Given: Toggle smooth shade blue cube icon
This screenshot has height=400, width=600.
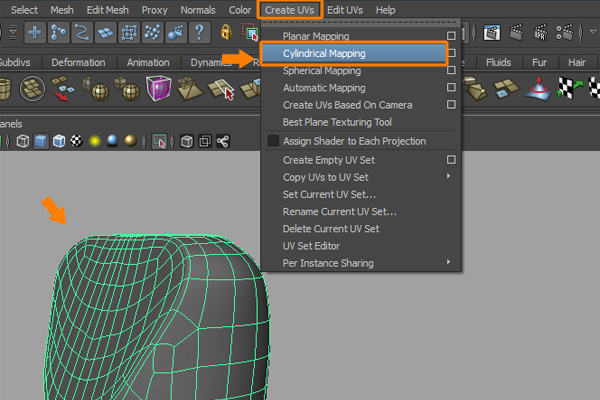Looking at the screenshot, I should 41,141.
